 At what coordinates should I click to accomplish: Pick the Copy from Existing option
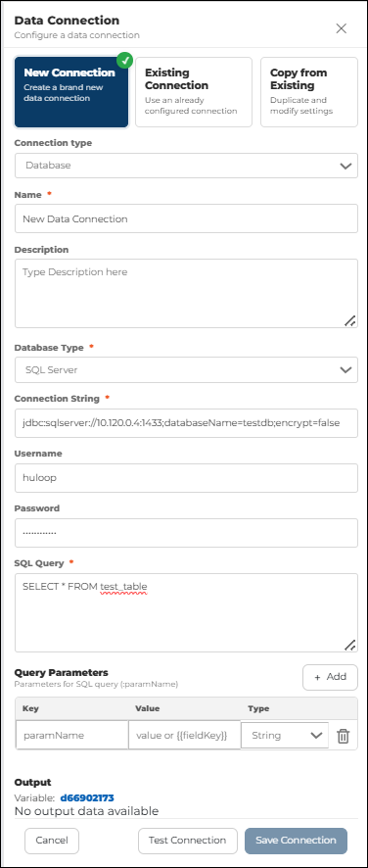(309, 92)
